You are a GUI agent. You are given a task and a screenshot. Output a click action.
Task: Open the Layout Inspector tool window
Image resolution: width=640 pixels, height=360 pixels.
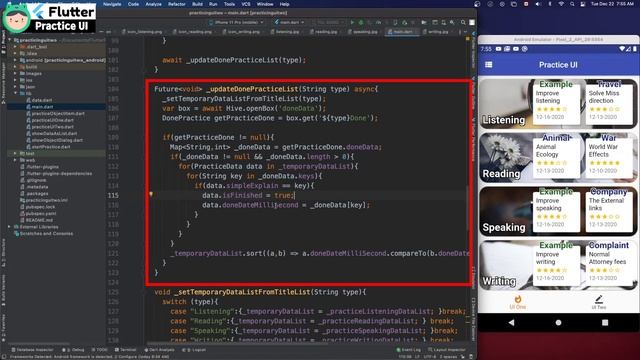447,350
